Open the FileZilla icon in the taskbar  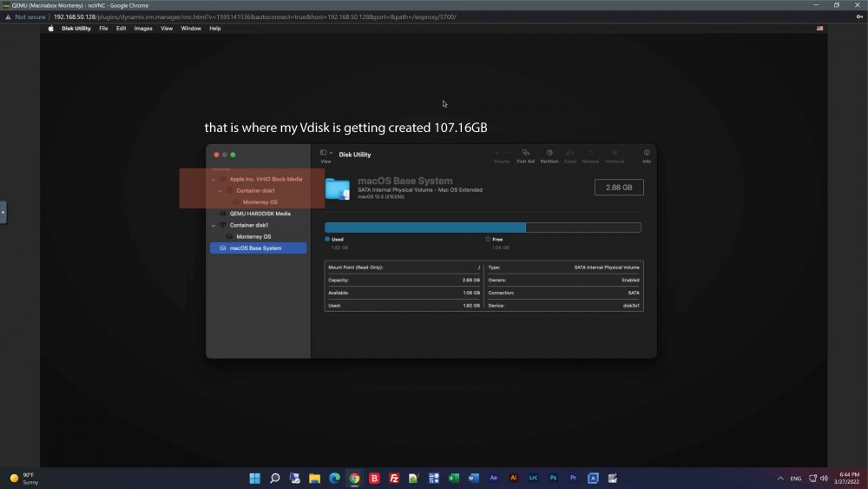[x=394, y=478]
